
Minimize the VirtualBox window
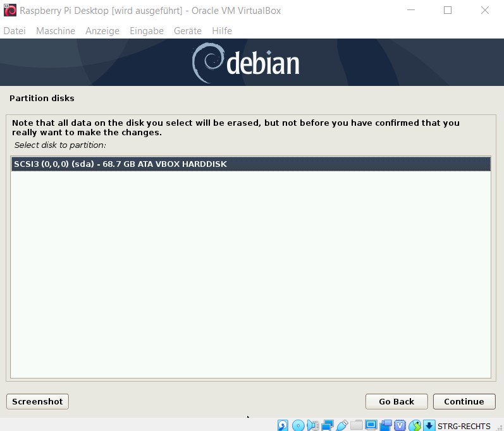[411, 10]
